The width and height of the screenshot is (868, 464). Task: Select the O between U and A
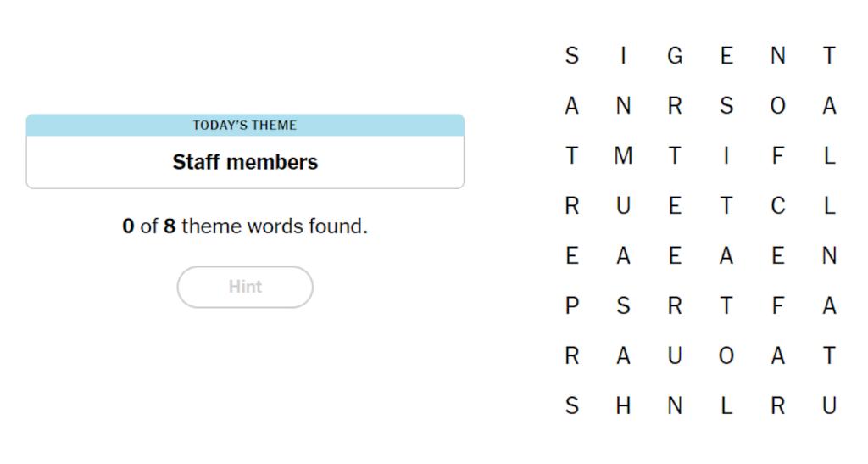point(726,356)
